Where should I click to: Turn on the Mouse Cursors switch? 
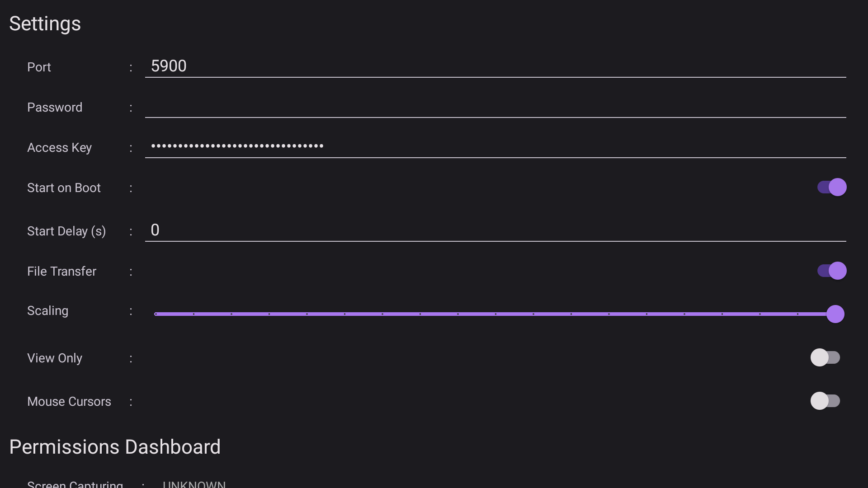(825, 401)
